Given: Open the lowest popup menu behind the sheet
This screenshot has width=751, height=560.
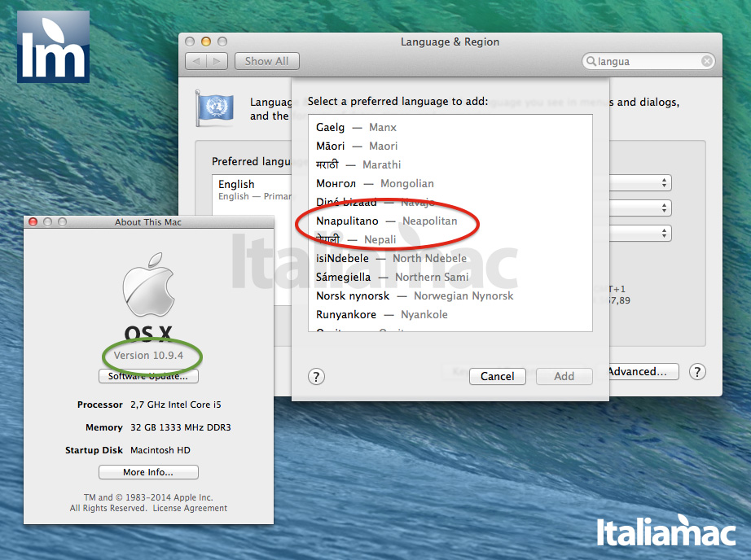Looking at the screenshot, I should 640,233.
